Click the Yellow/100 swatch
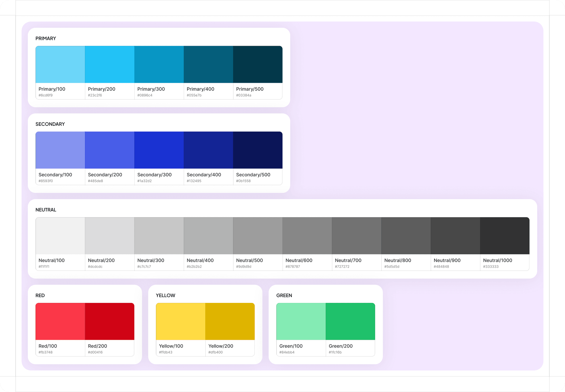This screenshot has height=392, width=565. pyautogui.click(x=180, y=321)
